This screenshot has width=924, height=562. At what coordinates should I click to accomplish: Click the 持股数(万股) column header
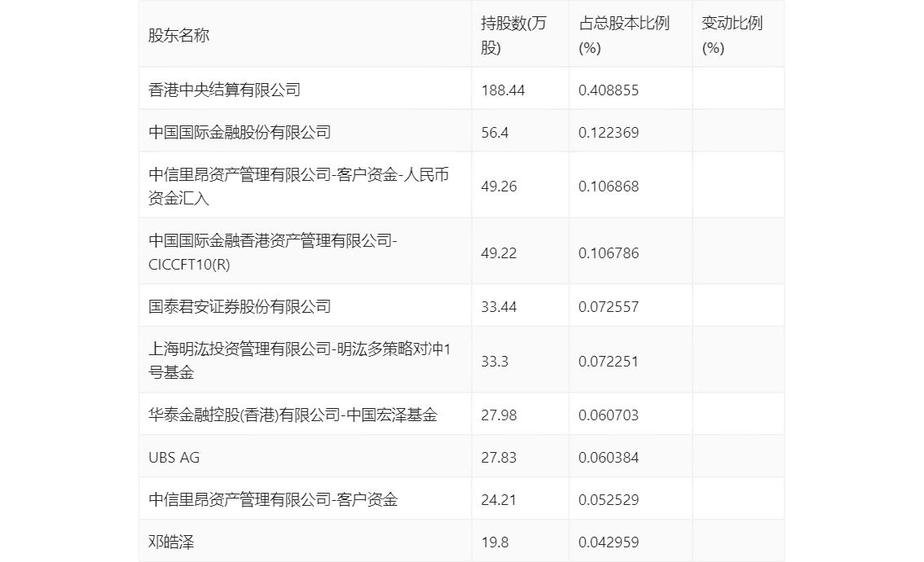(x=514, y=35)
